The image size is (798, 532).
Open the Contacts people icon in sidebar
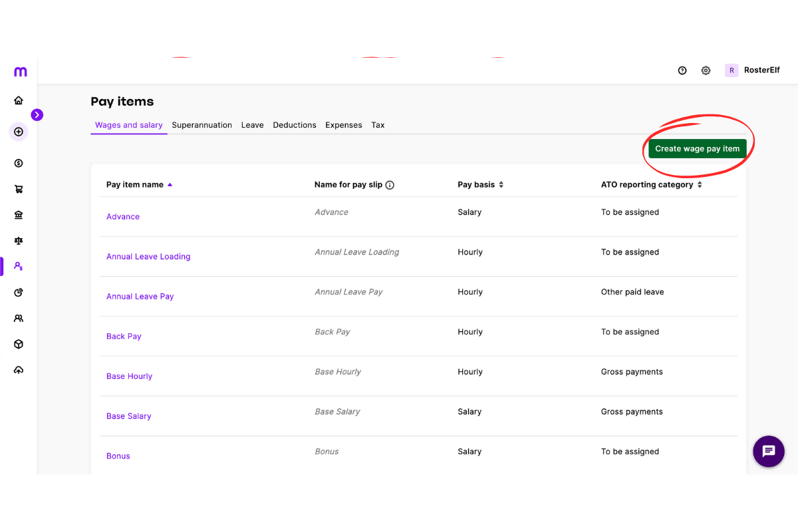(x=19, y=318)
